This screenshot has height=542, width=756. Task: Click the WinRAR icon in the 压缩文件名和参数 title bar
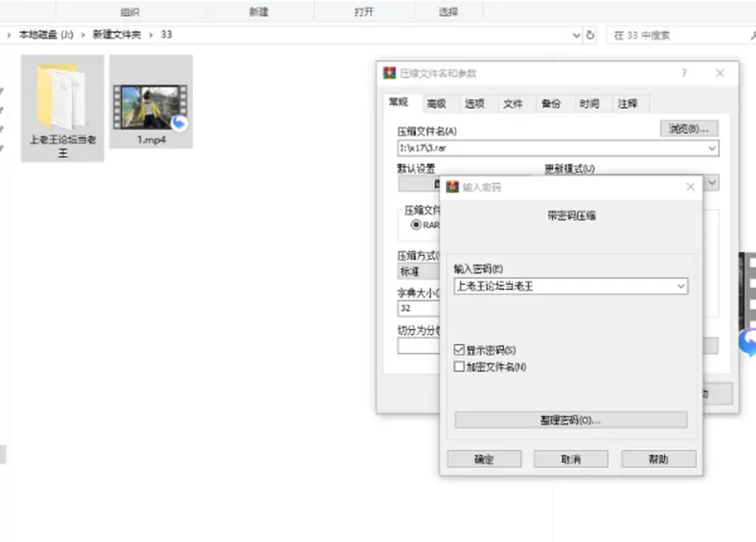click(389, 73)
